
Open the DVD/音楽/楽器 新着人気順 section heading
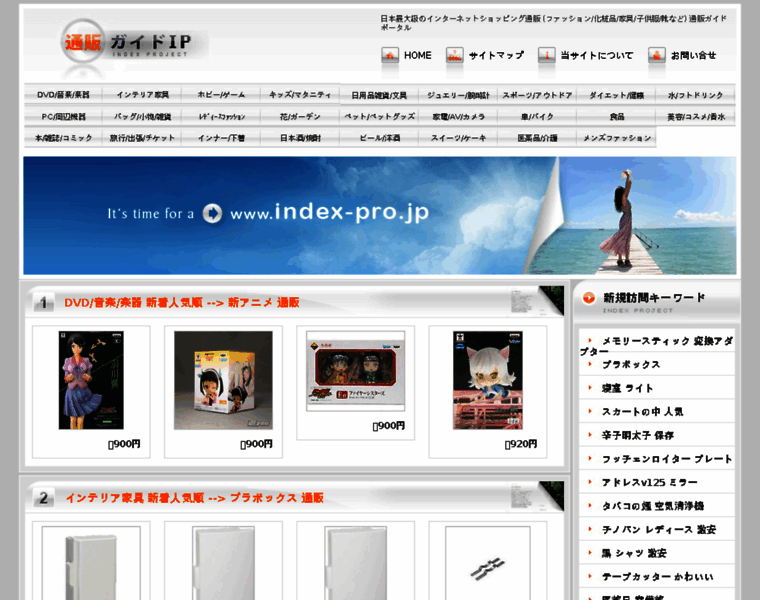coord(182,302)
